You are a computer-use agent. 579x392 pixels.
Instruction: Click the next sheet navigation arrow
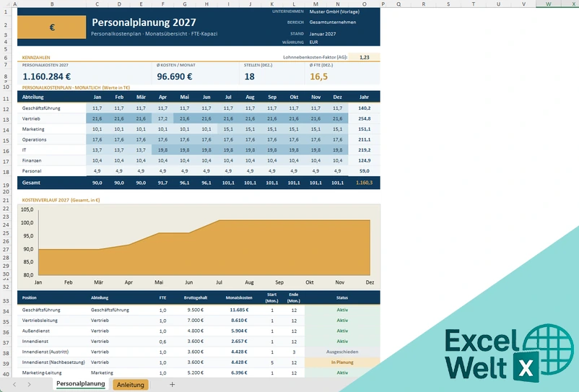[x=29, y=384]
